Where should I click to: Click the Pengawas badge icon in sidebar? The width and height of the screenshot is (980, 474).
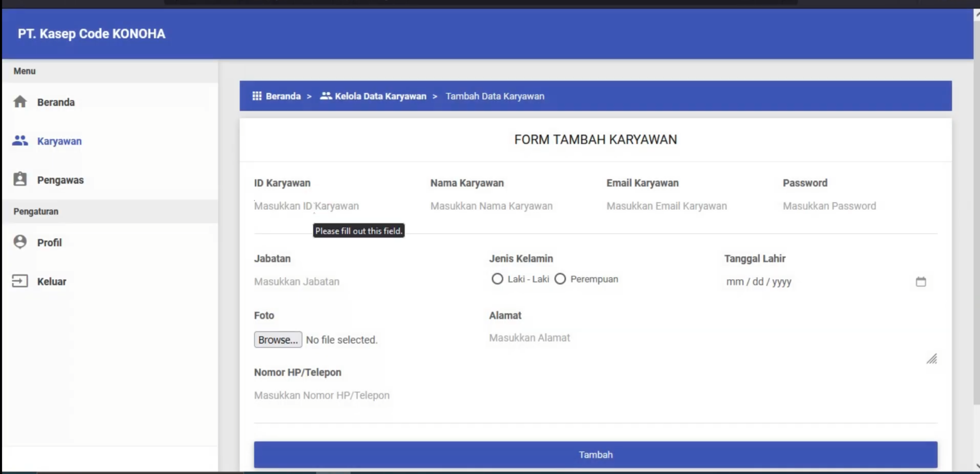(20, 179)
